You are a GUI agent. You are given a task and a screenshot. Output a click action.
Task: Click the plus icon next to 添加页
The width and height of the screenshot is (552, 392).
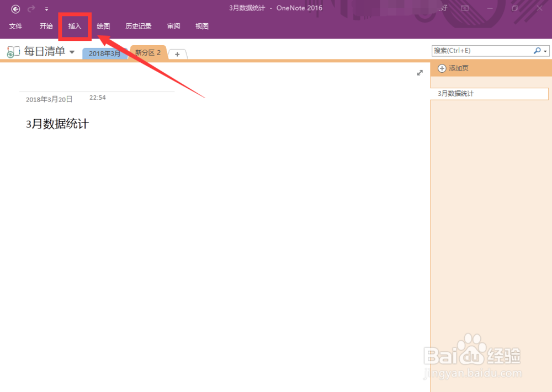[442, 68]
